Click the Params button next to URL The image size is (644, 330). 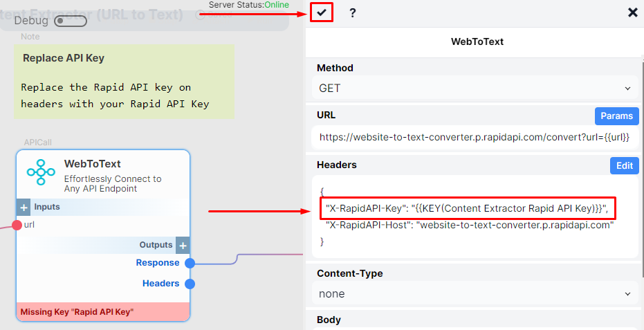[x=616, y=116]
